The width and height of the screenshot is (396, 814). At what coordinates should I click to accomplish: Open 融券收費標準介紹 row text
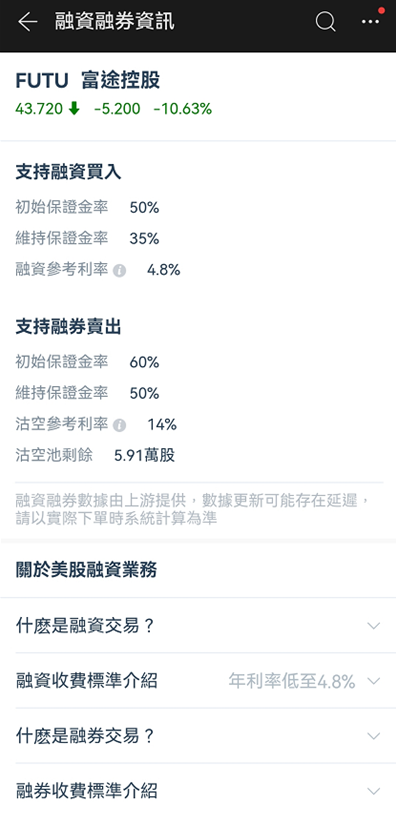(87, 791)
